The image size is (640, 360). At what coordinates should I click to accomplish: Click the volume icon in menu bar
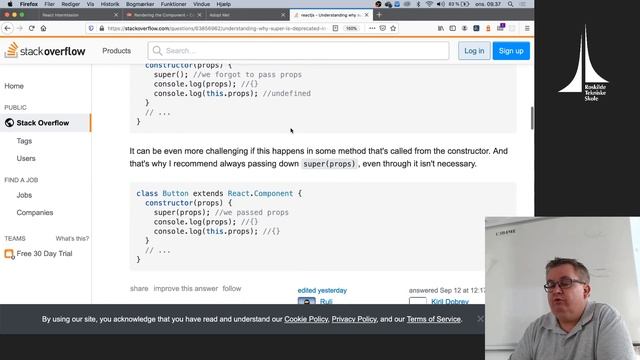441,4
